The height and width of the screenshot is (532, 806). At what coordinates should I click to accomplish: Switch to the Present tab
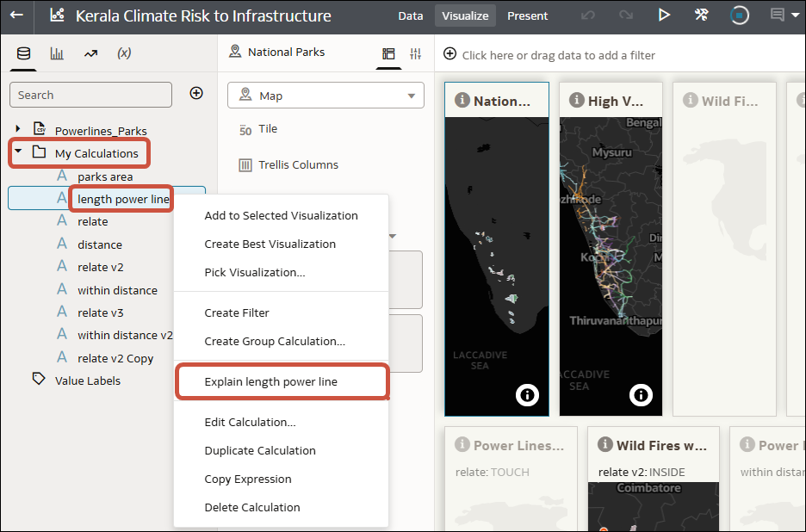527,16
